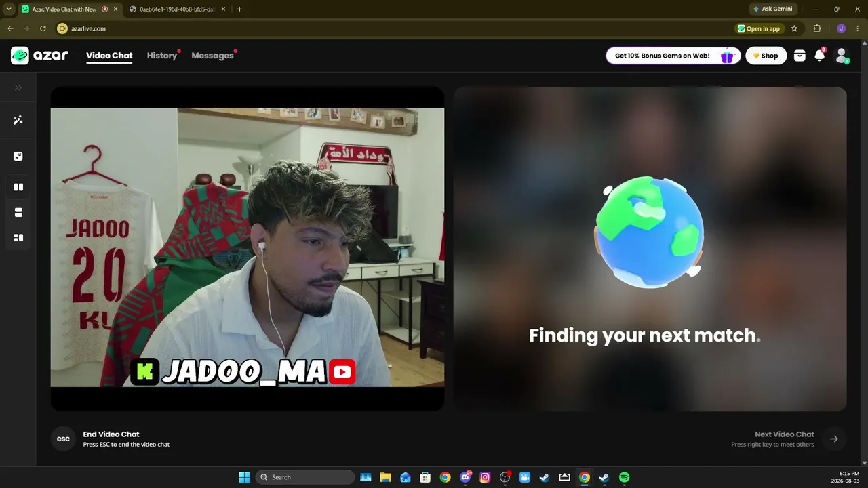The height and width of the screenshot is (488, 868).
Task: Go back in browser history
Action: tap(10, 28)
